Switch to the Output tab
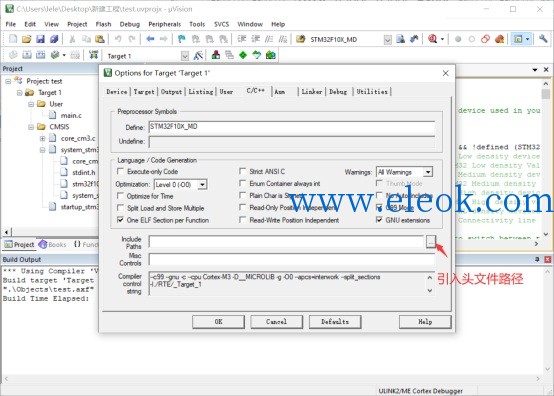This screenshot has width=554, height=396. (x=171, y=91)
